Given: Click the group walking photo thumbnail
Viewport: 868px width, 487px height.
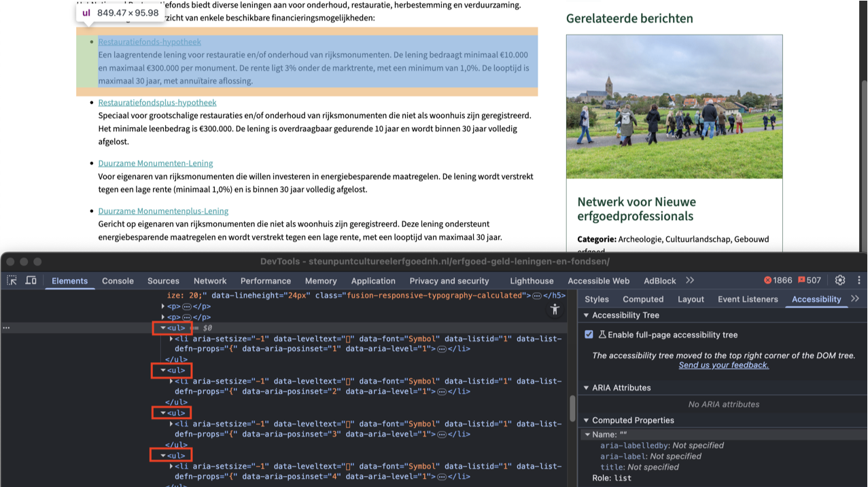Looking at the screenshot, I should pos(674,107).
